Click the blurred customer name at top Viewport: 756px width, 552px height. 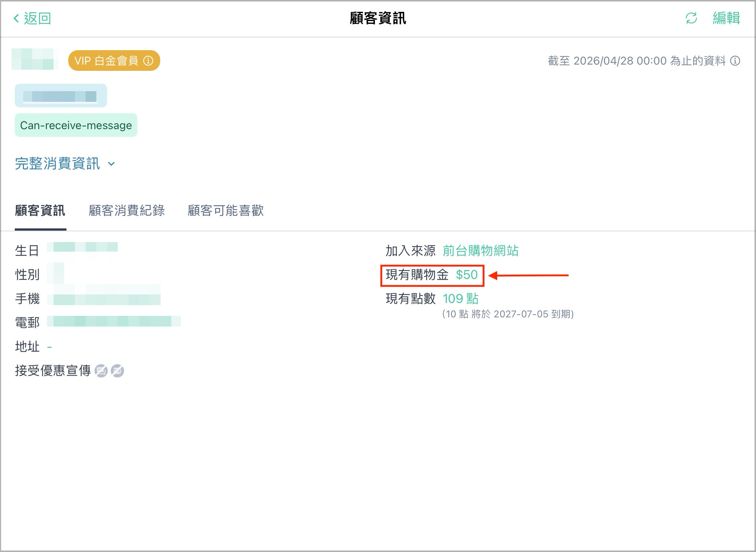click(35, 59)
